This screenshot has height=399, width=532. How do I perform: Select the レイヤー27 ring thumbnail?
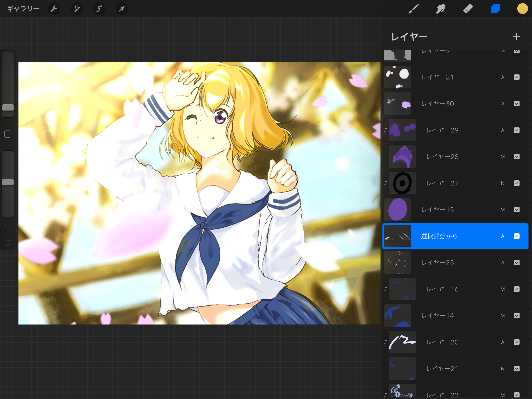402,183
